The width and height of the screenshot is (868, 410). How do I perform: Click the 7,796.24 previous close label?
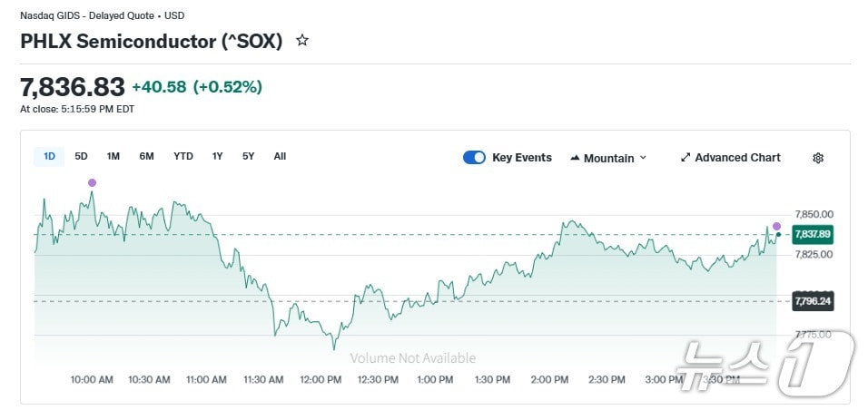click(x=813, y=301)
